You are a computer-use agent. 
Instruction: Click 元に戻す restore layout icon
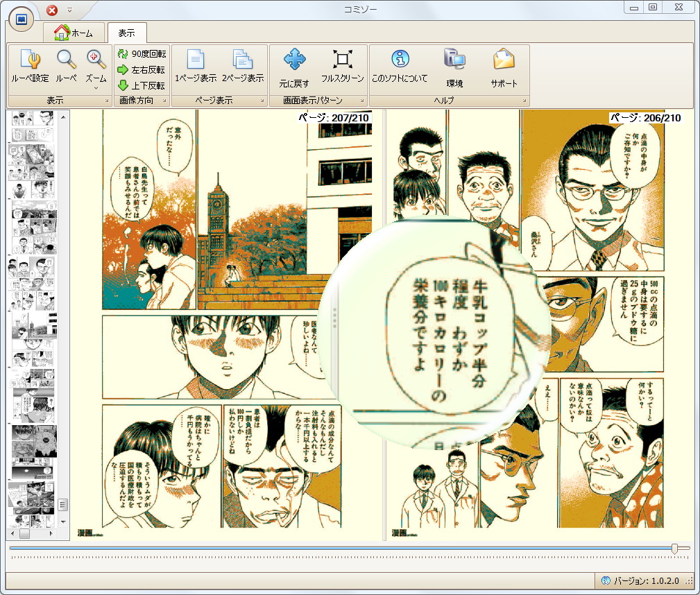(x=294, y=68)
